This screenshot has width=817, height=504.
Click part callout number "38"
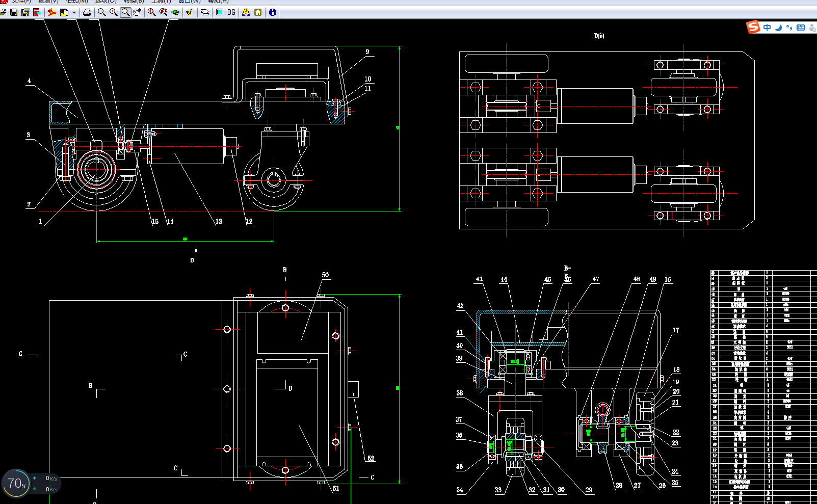pyautogui.click(x=460, y=393)
